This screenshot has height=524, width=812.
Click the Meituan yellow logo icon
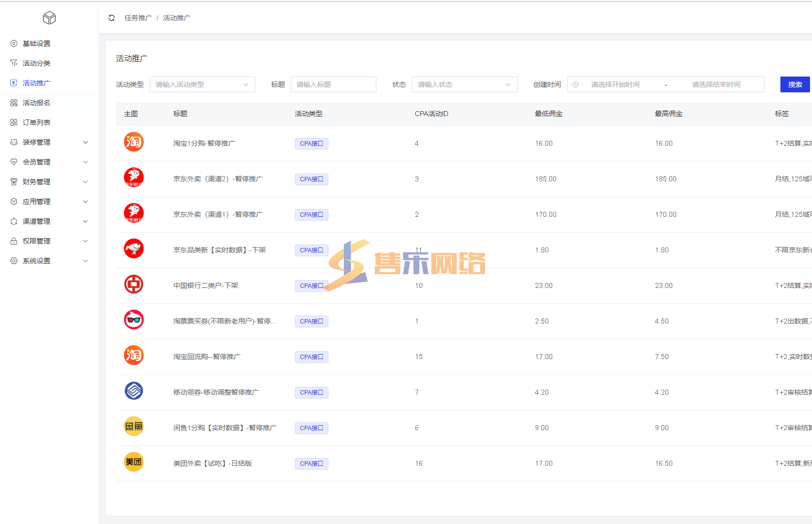point(133,462)
